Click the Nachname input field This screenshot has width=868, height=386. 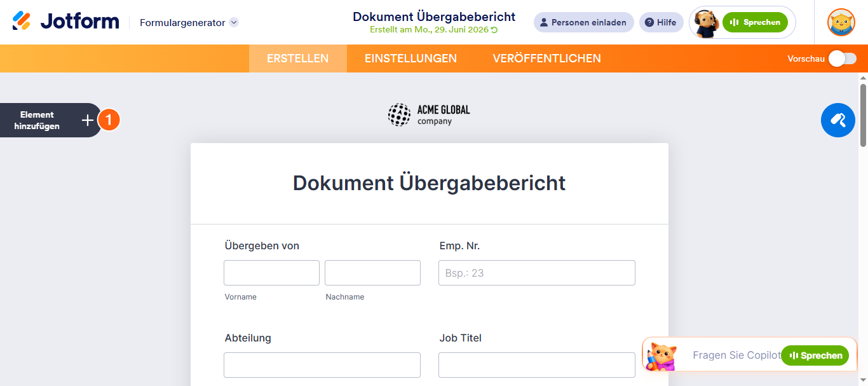pos(372,273)
